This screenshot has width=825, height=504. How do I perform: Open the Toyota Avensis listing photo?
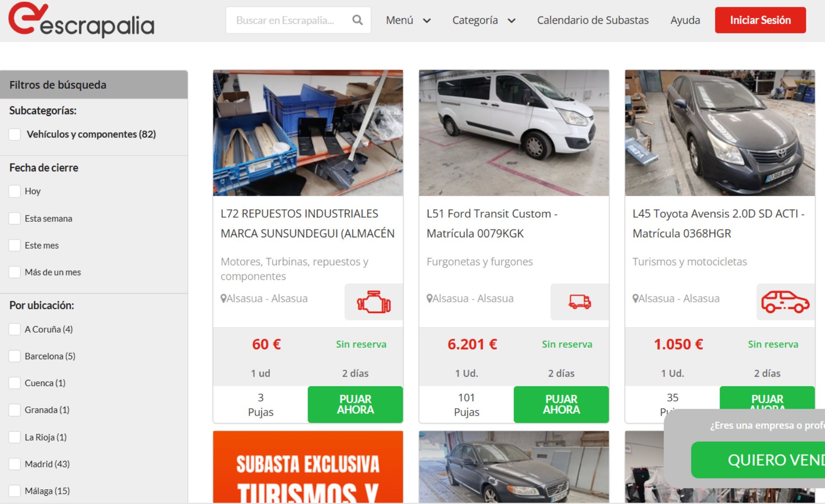[x=720, y=133]
